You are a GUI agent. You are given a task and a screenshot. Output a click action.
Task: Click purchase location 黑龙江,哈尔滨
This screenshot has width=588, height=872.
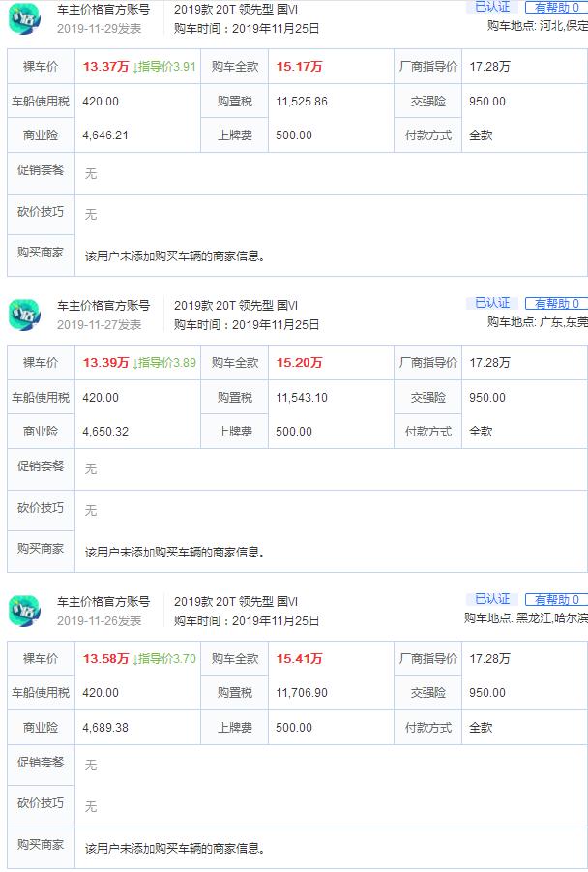pyautogui.click(x=552, y=617)
